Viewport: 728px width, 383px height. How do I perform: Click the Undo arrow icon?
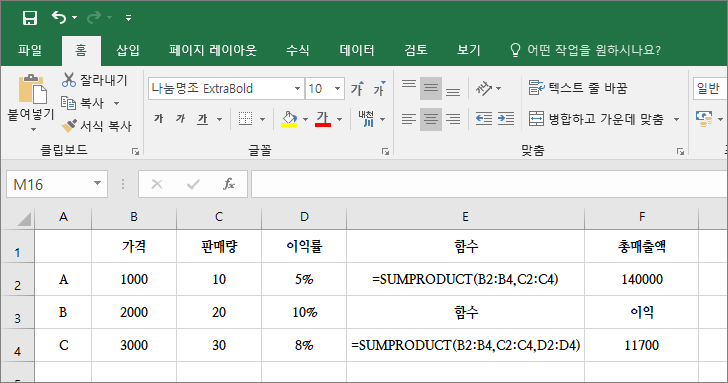(59, 18)
